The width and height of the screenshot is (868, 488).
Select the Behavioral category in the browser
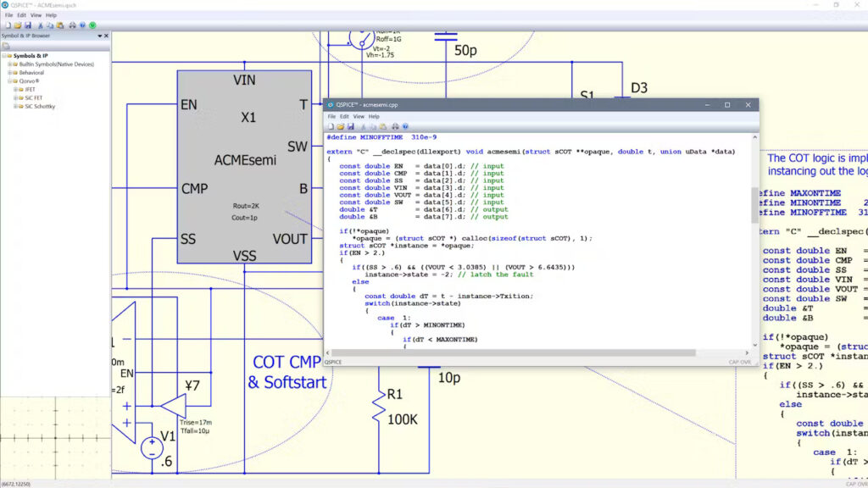click(x=31, y=73)
